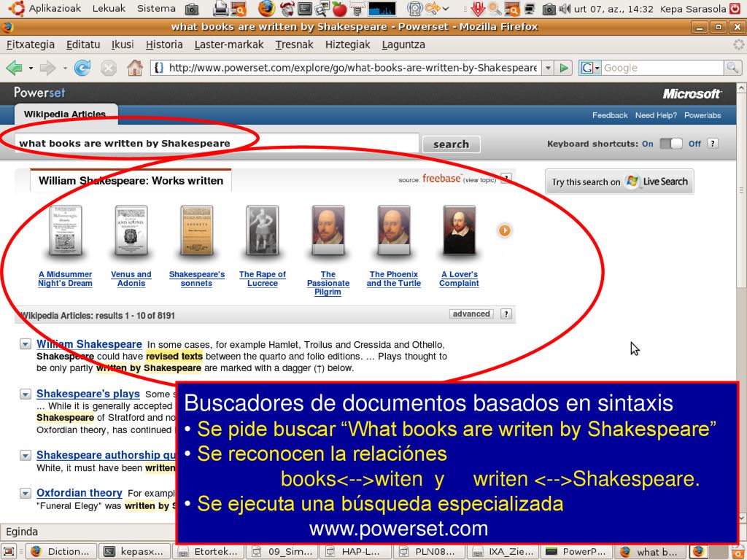Open the Fitxategia menu
The image size is (747, 560).
pyautogui.click(x=31, y=44)
